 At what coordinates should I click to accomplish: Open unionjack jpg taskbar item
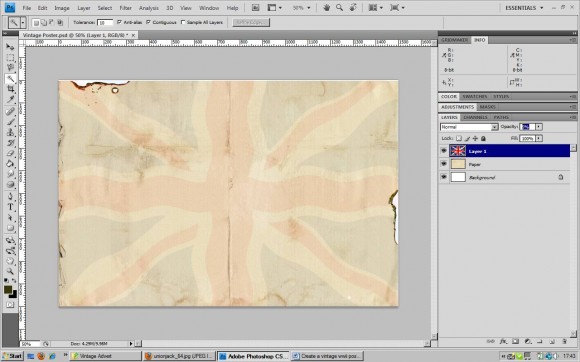(179, 356)
